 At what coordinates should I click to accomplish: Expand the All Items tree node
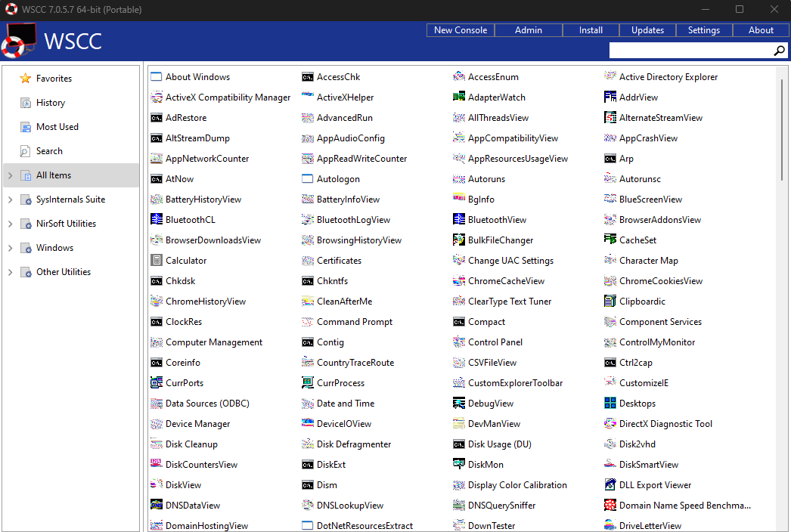[x=10, y=175]
